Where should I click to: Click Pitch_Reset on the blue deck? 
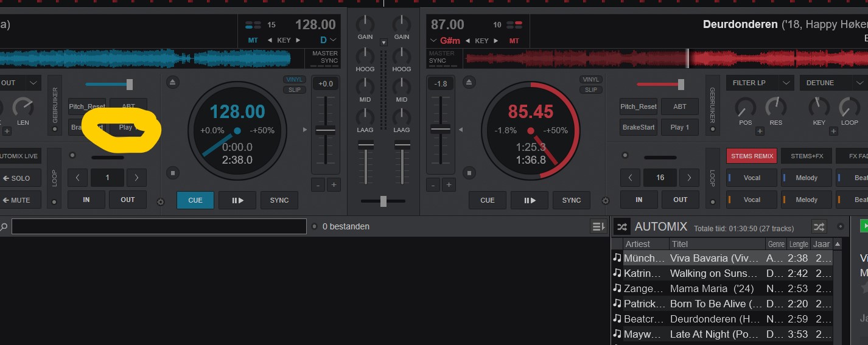86,106
